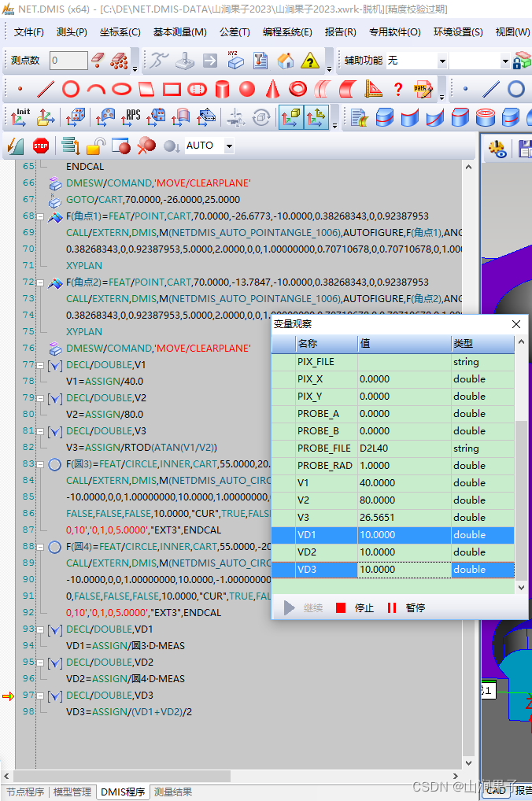
Task: Select the red cylinder feature tool
Action: [222, 90]
